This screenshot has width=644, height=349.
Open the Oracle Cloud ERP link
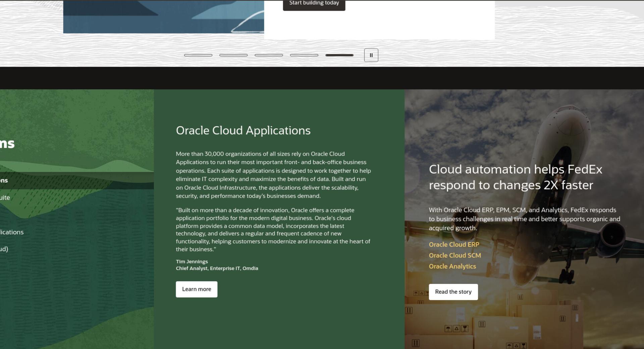454,245
